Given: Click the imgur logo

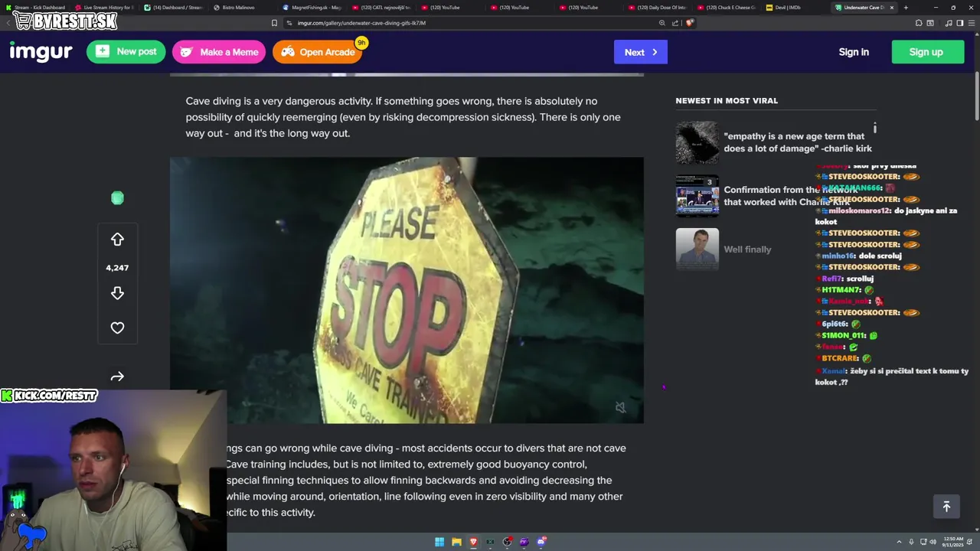Looking at the screenshot, I should [x=41, y=51].
